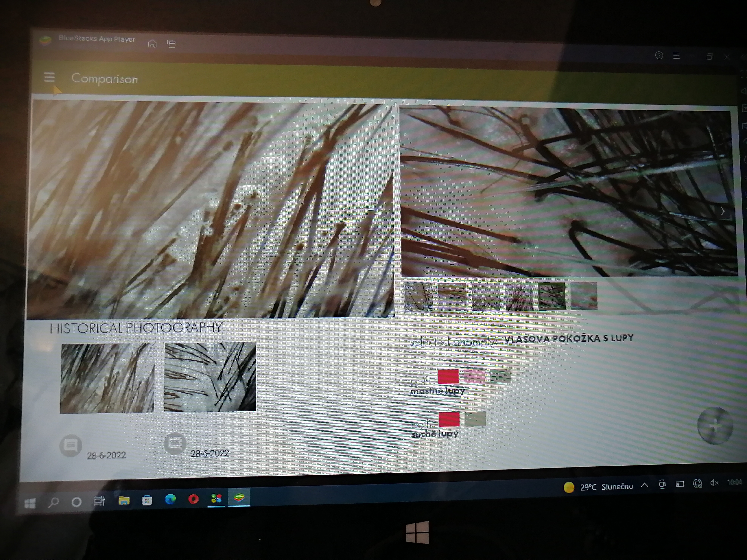Click the mastné lupy label
This screenshot has height=560, width=747.
[438, 391]
